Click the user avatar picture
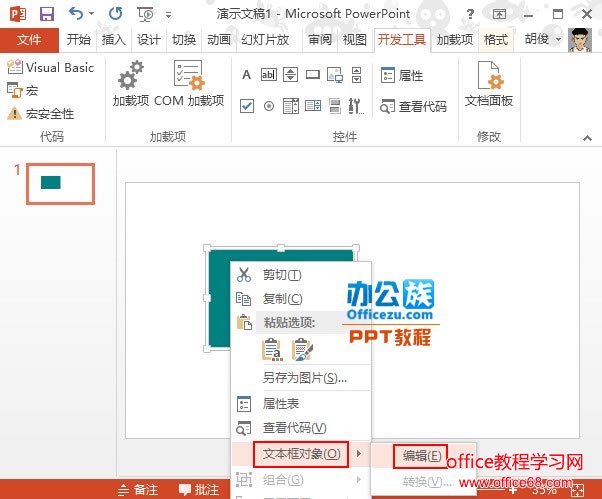 (580, 40)
